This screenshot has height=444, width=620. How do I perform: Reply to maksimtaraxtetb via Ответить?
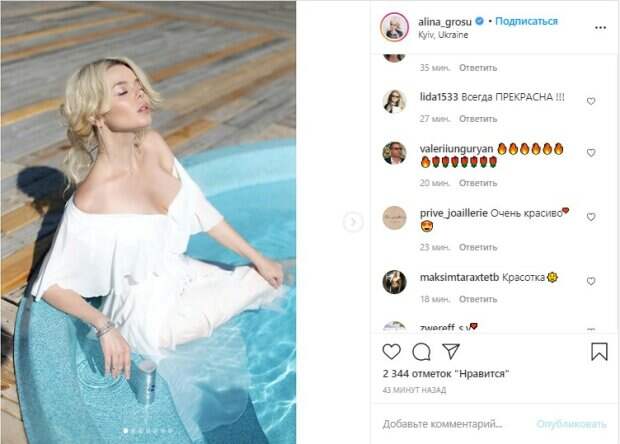[478, 299]
